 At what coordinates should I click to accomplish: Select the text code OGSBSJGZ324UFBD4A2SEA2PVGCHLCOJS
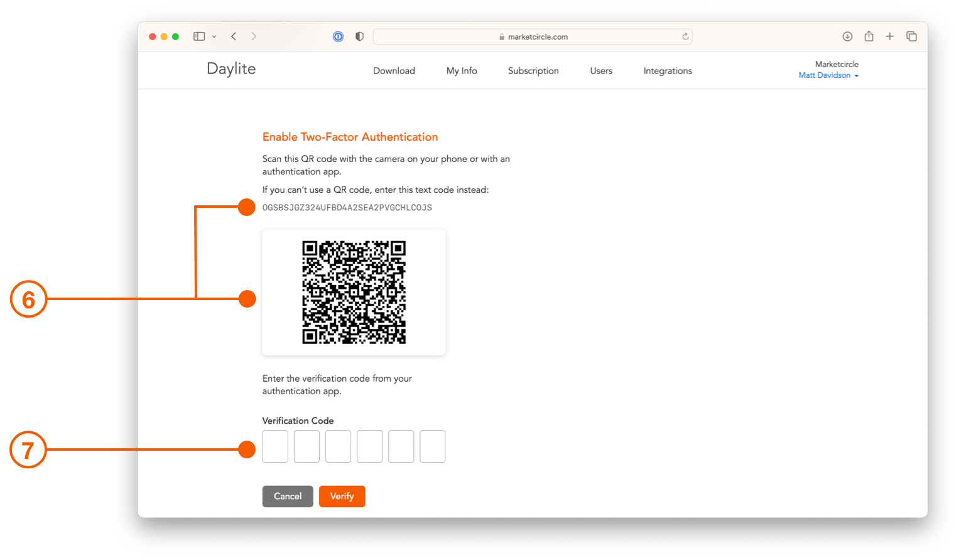[x=347, y=208]
